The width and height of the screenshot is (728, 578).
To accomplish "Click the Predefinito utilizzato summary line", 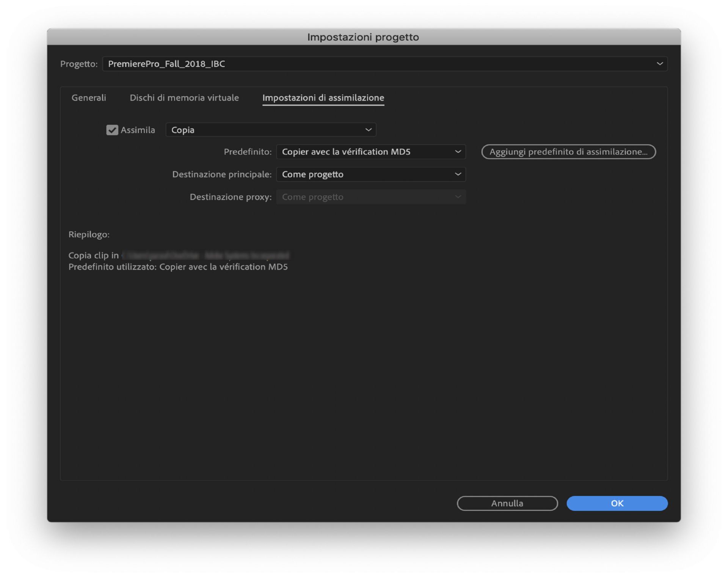I will [178, 267].
